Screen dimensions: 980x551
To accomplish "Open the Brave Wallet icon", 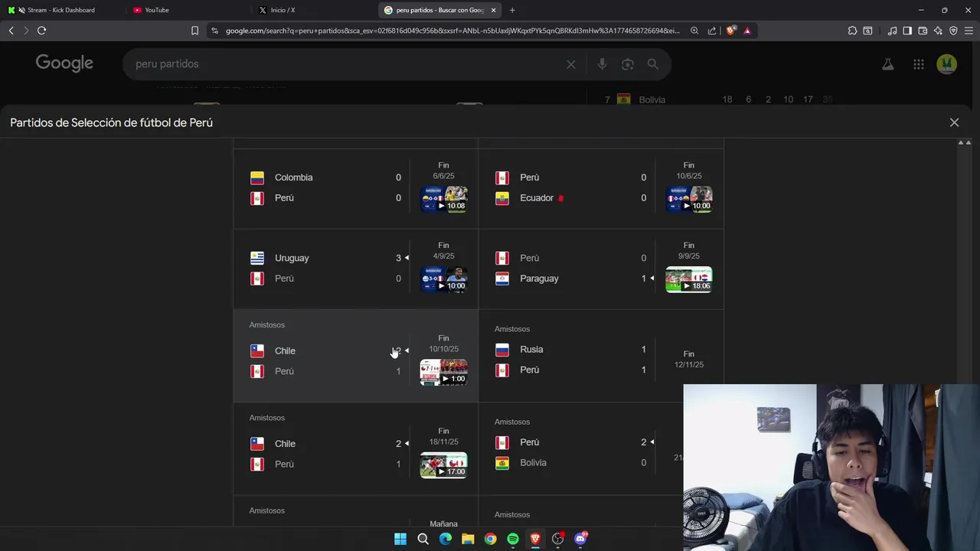I will [923, 31].
